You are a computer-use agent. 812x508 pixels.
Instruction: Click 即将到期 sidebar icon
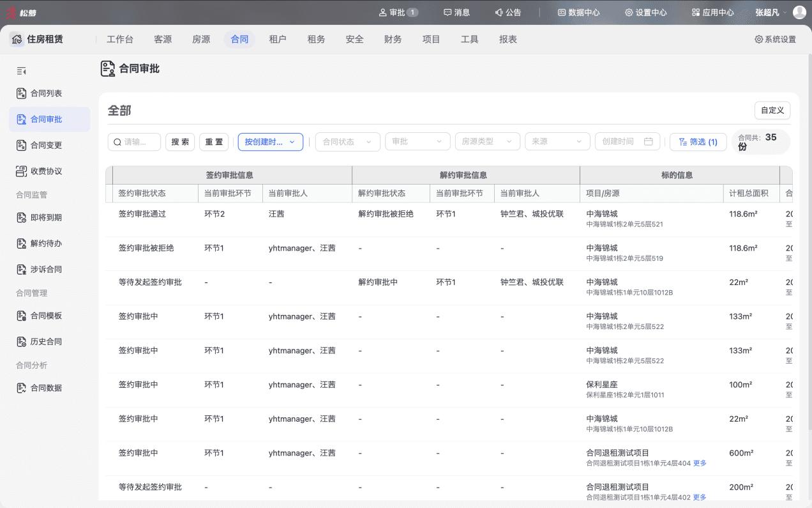(x=21, y=217)
